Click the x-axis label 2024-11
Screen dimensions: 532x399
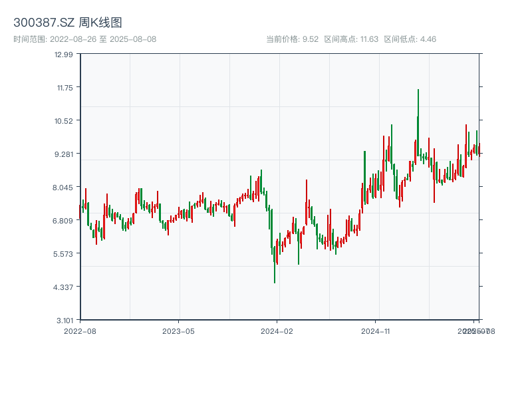[x=375, y=331]
